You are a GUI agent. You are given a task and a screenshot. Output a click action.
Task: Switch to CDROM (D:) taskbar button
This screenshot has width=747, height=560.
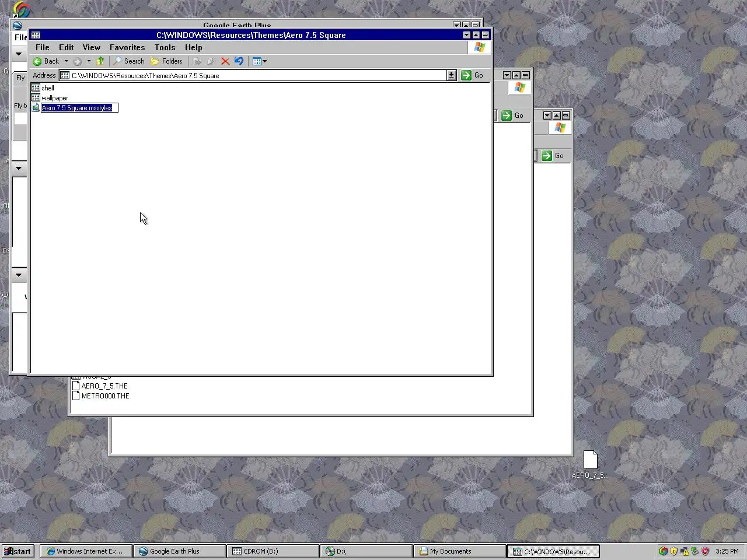pyautogui.click(x=273, y=551)
